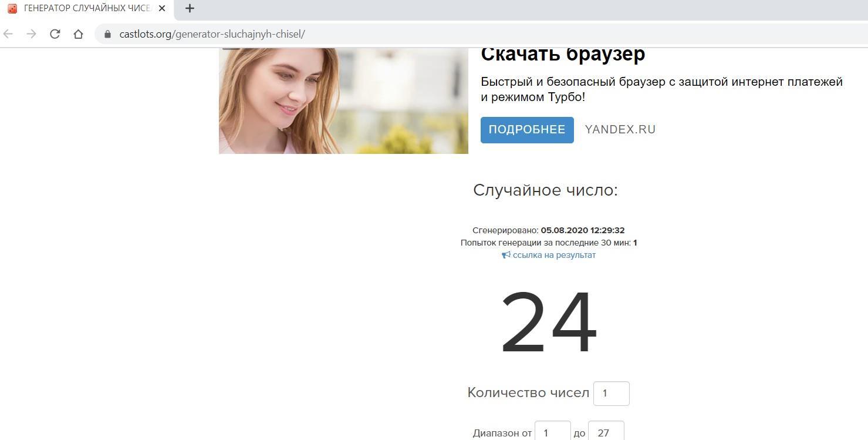Click the до field containing 27
This screenshot has width=868, height=440.
click(606, 432)
